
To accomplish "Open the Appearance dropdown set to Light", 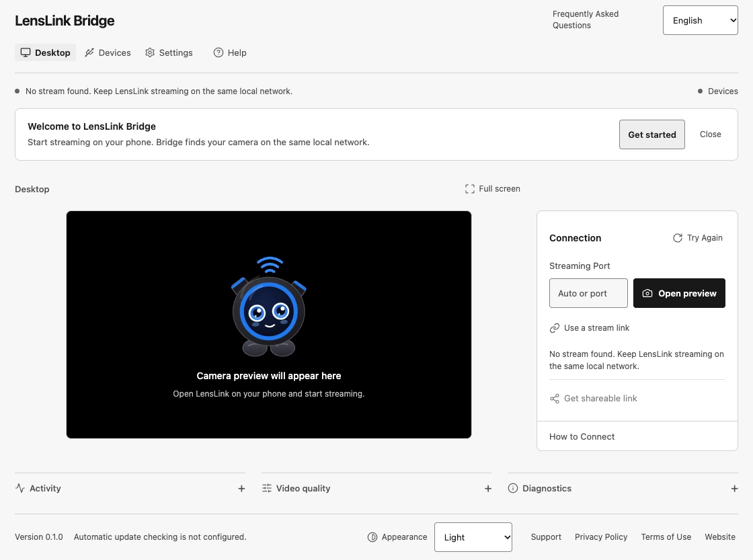I will pyautogui.click(x=473, y=537).
